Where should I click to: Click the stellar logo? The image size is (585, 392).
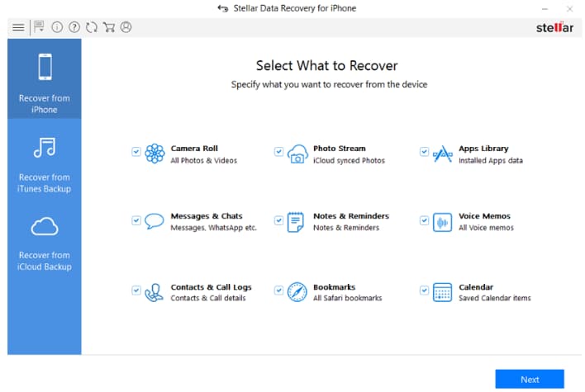coord(554,27)
